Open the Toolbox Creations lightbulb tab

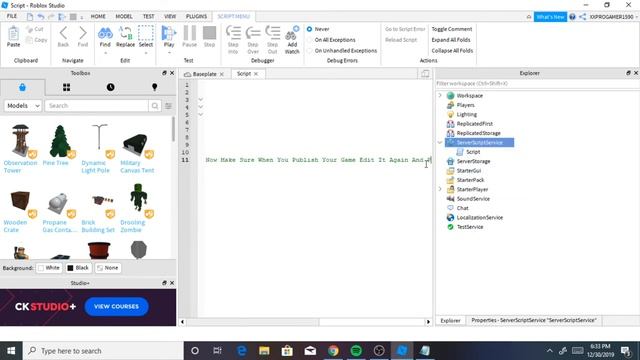click(x=154, y=87)
